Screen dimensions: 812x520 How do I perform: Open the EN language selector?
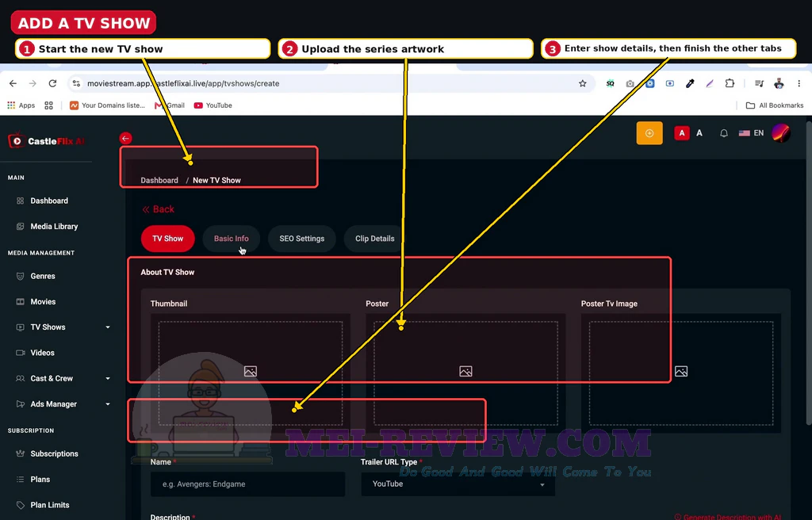click(x=752, y=133)
